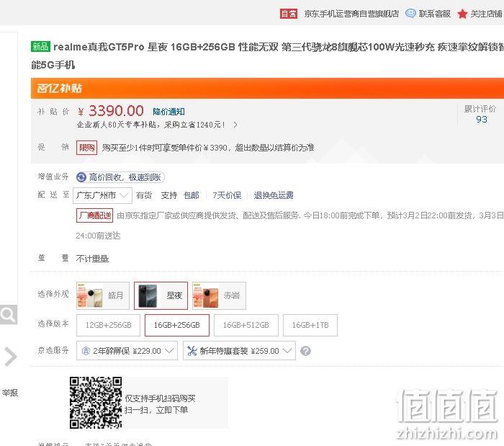
Task: Click the magnifier zoom icon on left
Action: coord(9,314)
